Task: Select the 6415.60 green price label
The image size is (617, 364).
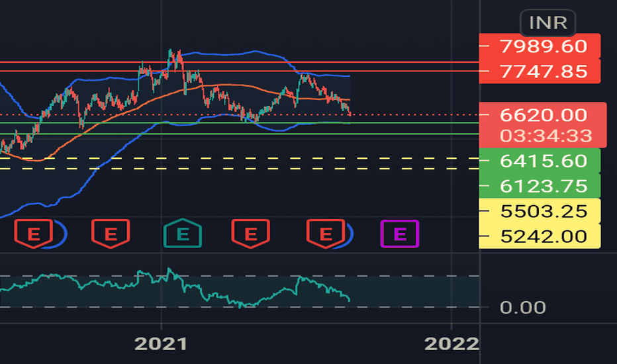Action: point(540,161)
